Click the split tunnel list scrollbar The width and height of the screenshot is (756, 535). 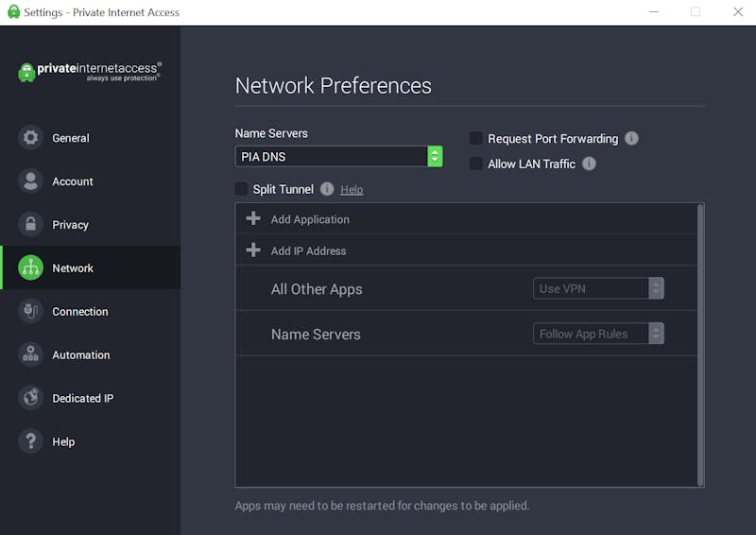click(x=700, y=345)
